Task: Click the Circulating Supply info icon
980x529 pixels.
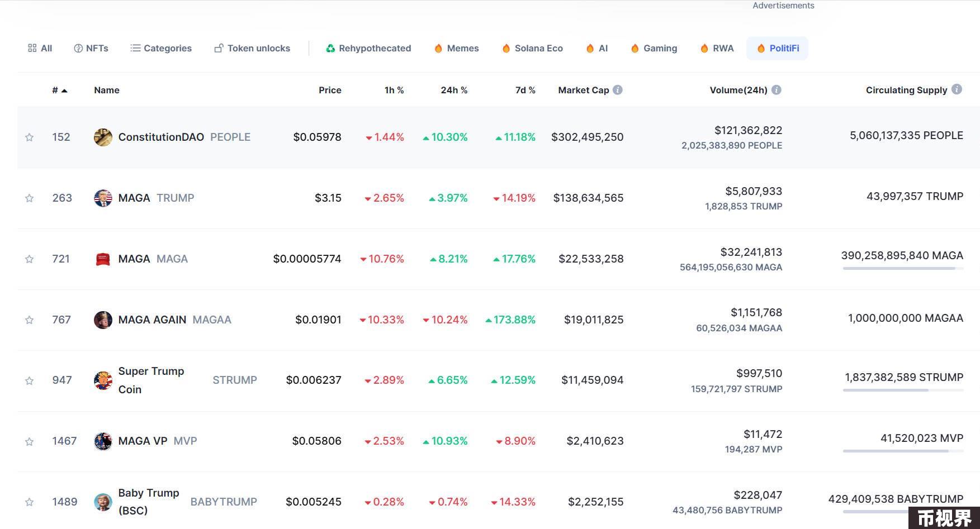Action: (x=957, y=89)
